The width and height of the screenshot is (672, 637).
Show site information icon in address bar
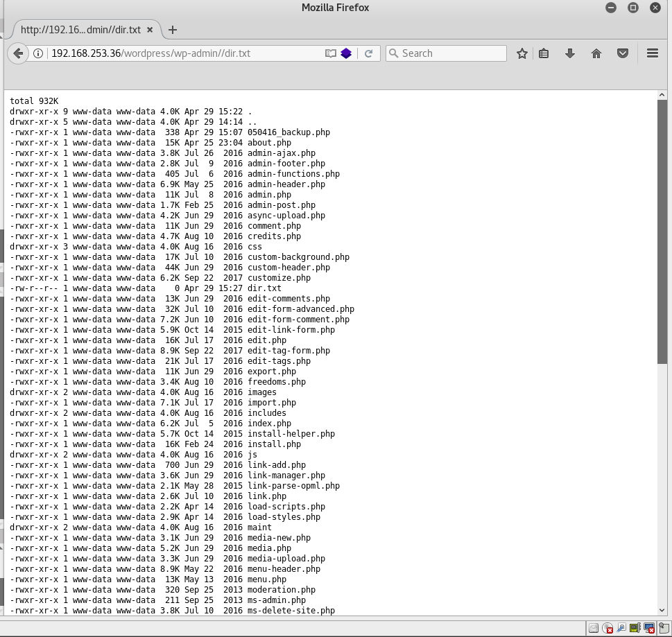pos(38,53)
